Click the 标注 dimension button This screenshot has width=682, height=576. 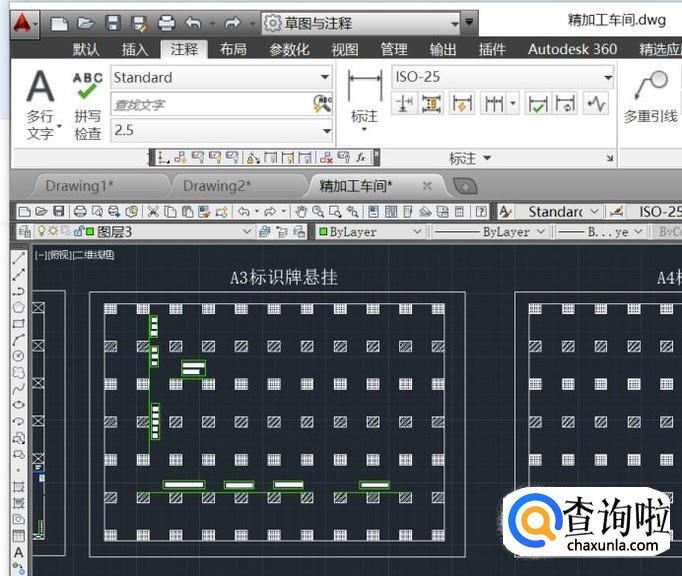[x=364, y=101]
